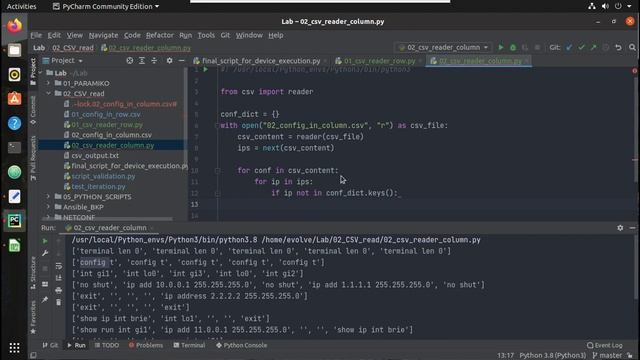Expand the Ansible_BKP folder
This screenshot has width=640, height=360.
coord(48,207)
